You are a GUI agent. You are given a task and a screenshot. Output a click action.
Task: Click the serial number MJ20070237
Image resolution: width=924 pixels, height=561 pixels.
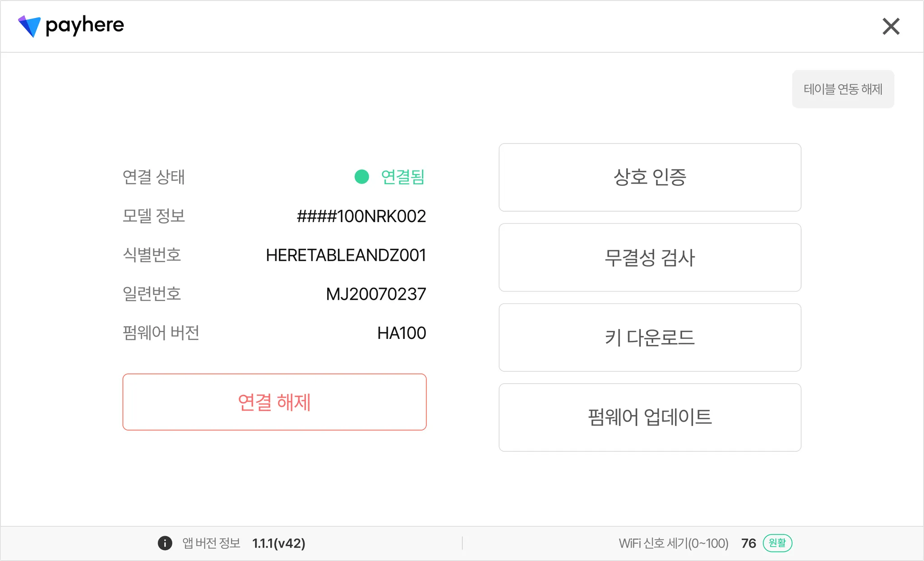point(376,294)
